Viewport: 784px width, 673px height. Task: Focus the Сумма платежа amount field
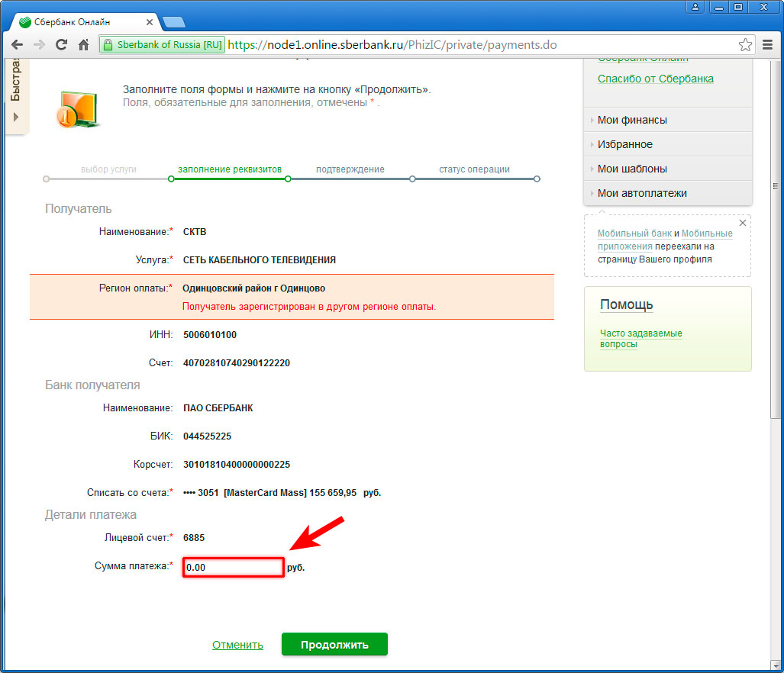click(x=234, y=568)
